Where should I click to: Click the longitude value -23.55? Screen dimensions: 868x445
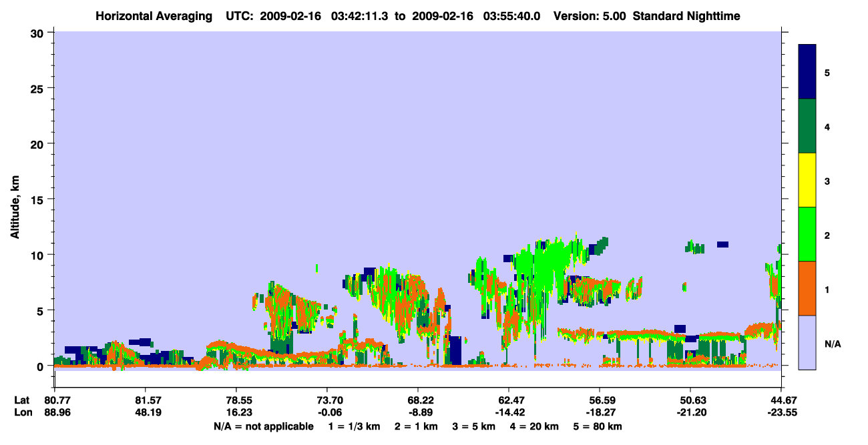coord(781,412)
